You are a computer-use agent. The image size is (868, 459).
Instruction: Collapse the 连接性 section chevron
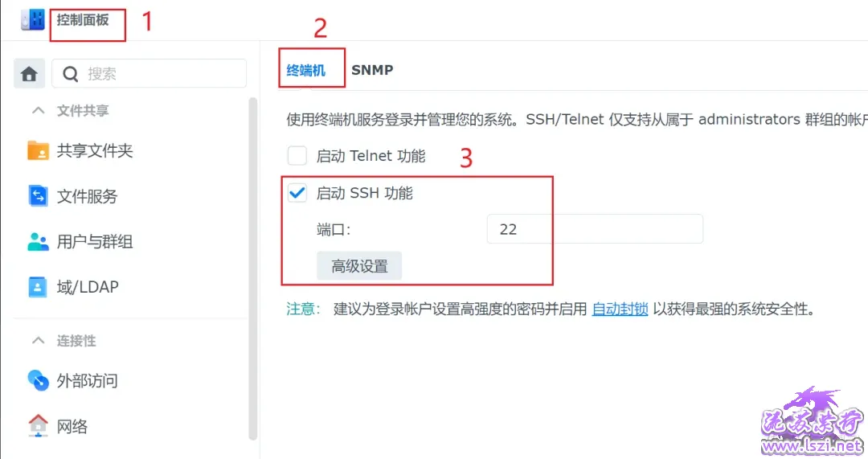(x=39, y=341)
